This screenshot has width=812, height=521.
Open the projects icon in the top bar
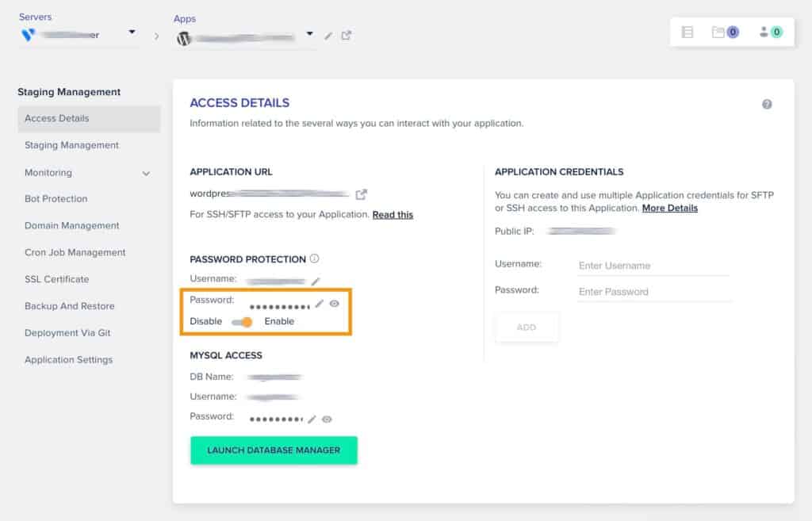(724, 33)
